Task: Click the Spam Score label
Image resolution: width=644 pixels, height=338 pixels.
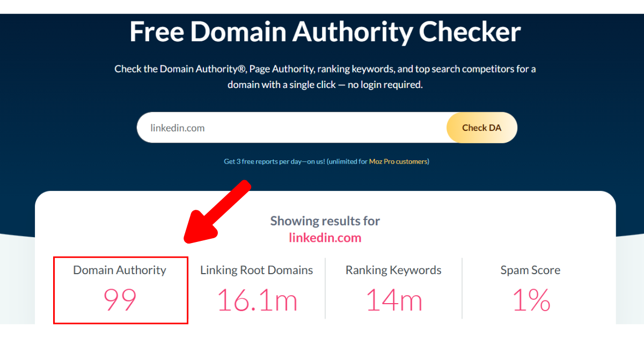Action: pyautogui.click(x=530, y=270)
